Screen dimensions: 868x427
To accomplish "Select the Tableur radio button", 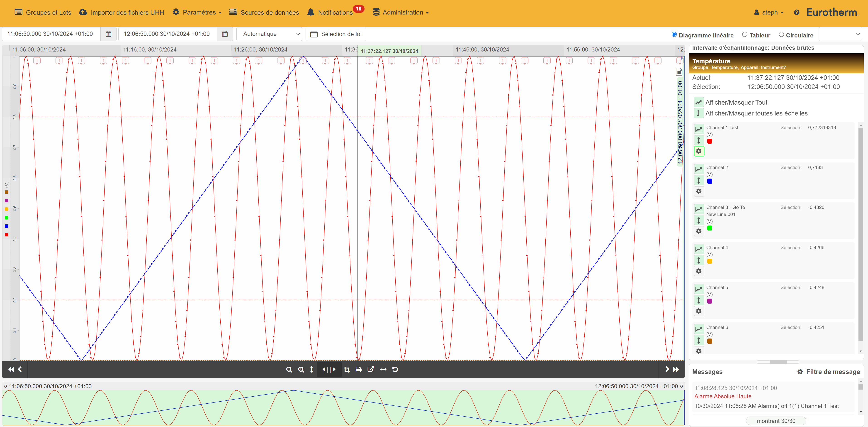I will pos(745,35).
